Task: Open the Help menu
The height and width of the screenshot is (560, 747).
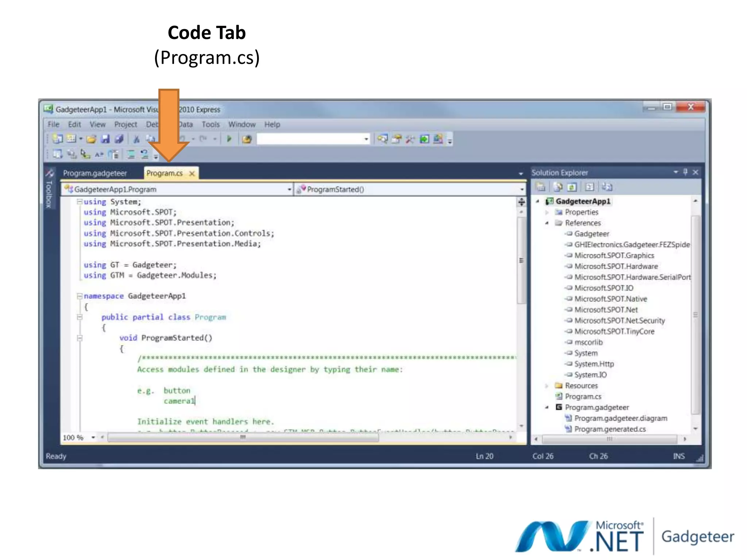Action: click(272, 124)
